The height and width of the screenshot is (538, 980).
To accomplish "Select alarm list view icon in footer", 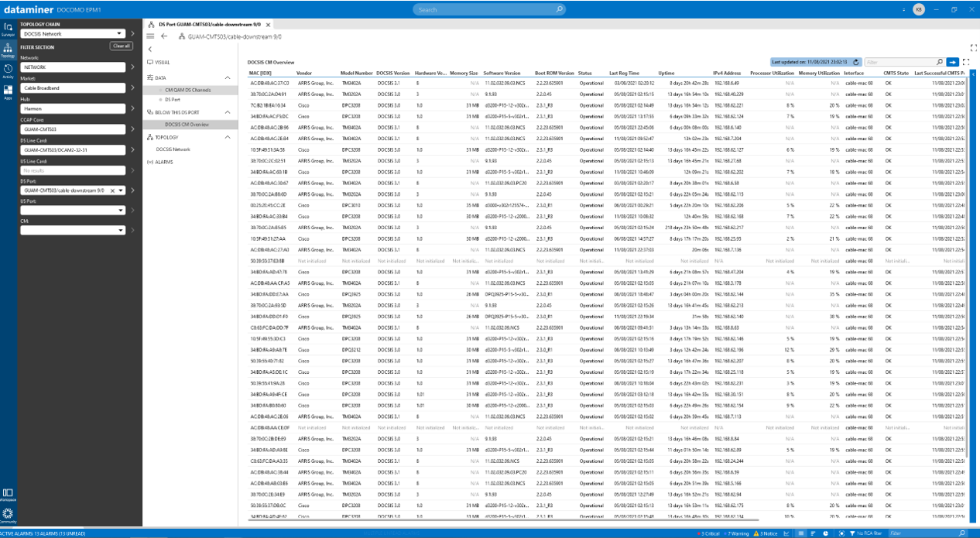I will 801,533.
